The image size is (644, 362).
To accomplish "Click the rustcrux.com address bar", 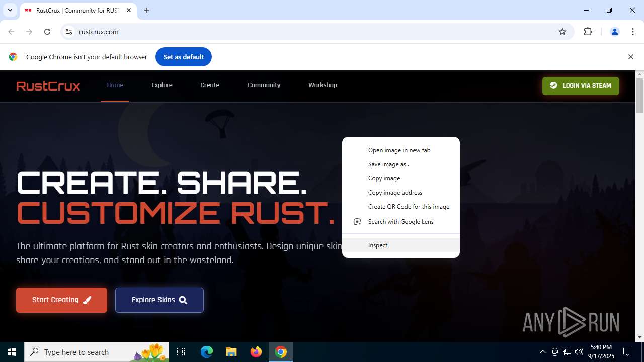I will [x=317, y=32].
